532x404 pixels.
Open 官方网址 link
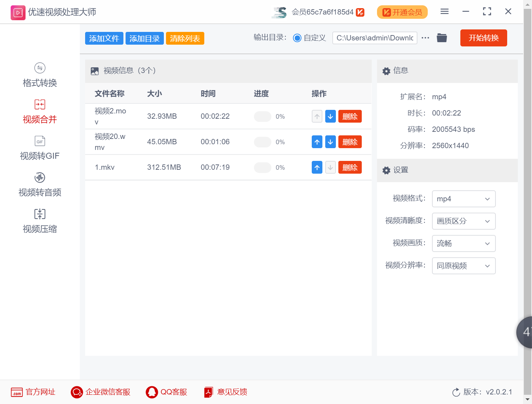pos(33,392)
